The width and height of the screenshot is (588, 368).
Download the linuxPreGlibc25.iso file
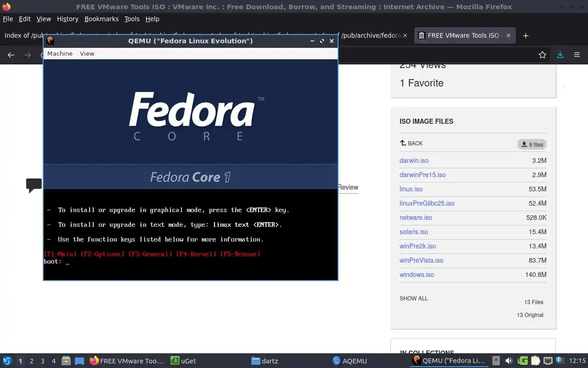click(x=427, y=203)
